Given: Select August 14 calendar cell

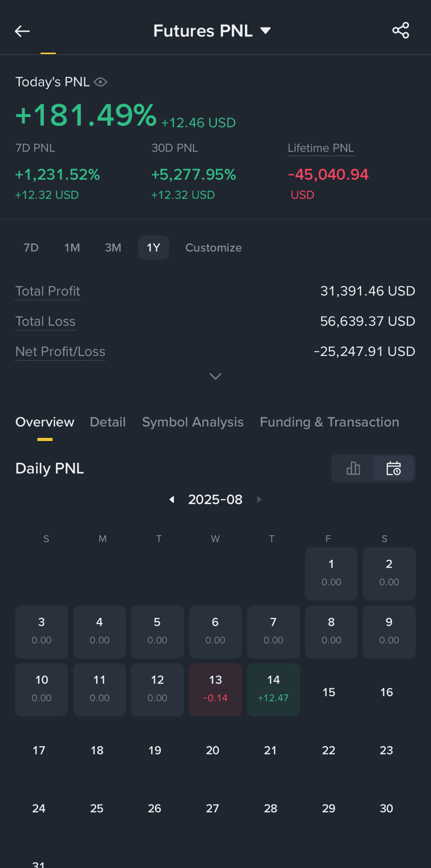Looking at the screenshot, I should [x=273, y=689].
